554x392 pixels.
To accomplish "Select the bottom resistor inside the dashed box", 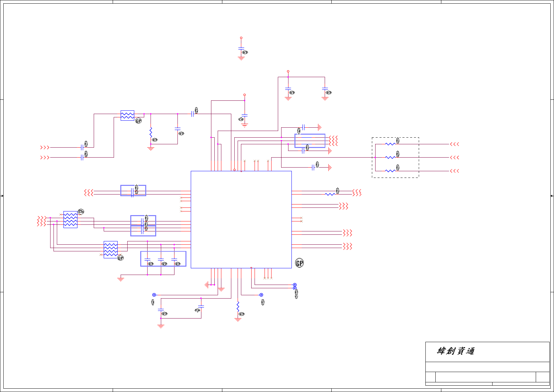I will coord(390,171).
